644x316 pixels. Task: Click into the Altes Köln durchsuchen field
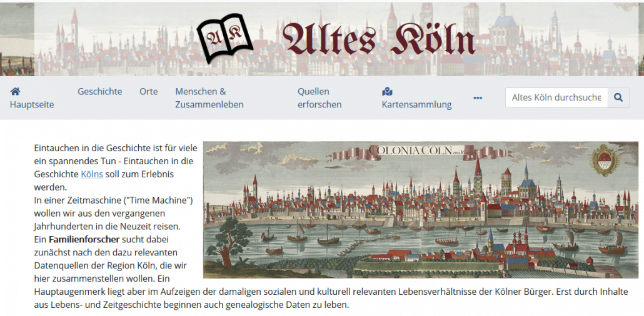coord(556,97)
